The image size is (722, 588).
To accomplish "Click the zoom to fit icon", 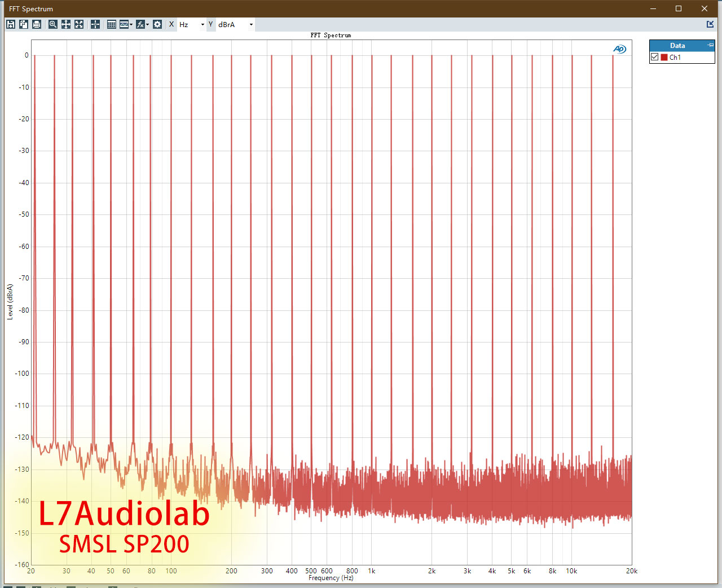I will pyautogui.click(x=79, y=24).
